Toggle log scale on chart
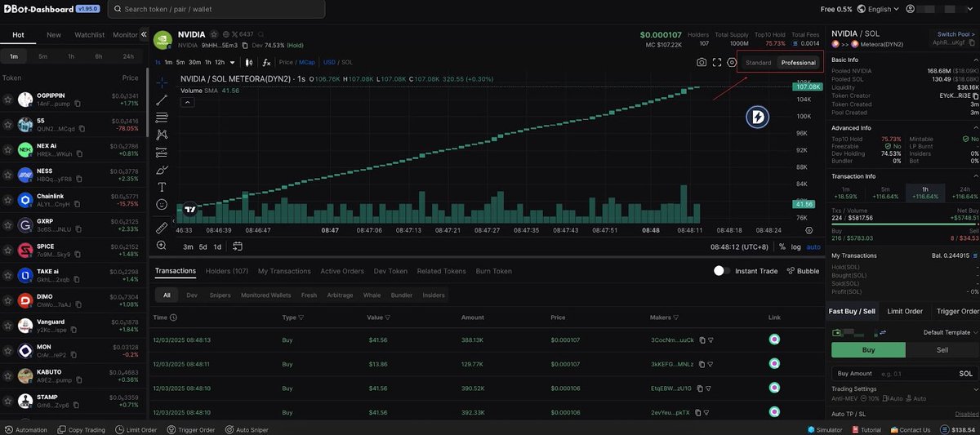This screenshot has width=980, height=435. coord(795,246)
